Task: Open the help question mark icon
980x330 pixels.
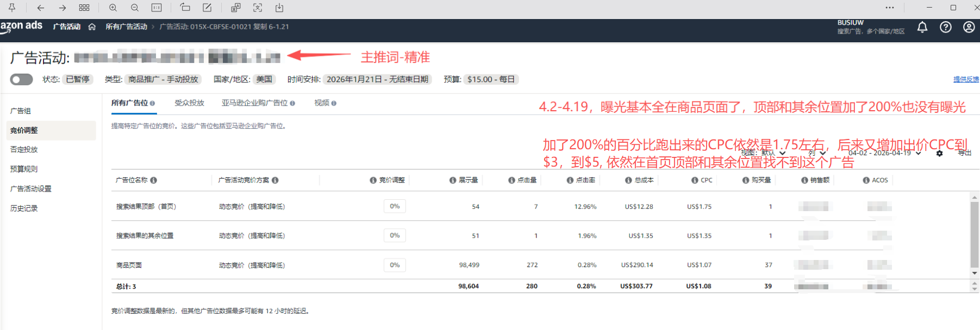Action: (x=945, y=27)
